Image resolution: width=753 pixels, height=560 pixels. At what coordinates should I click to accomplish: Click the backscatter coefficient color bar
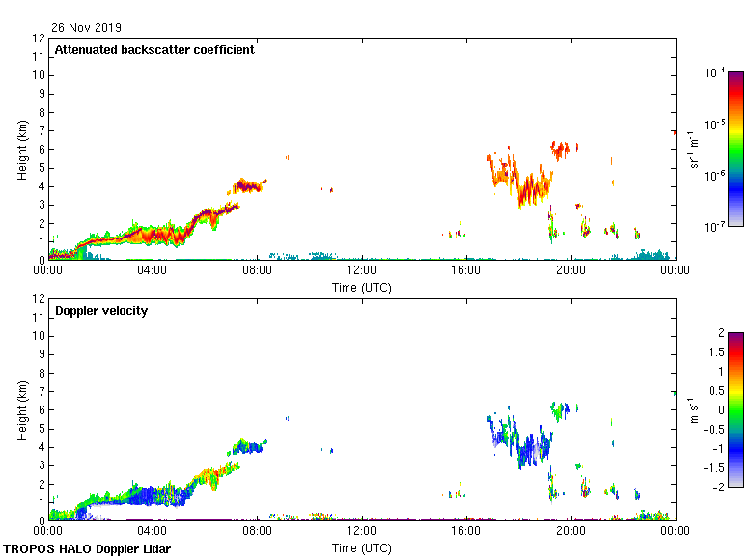point(736,150)
